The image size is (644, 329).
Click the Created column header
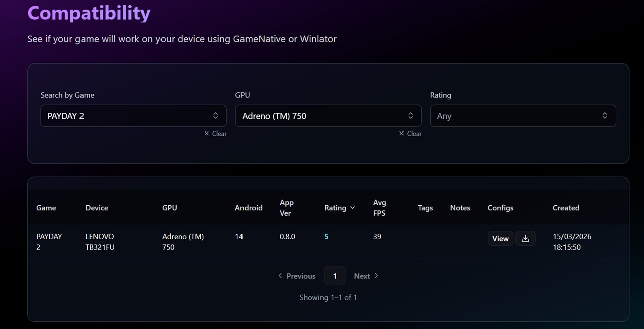566,208
